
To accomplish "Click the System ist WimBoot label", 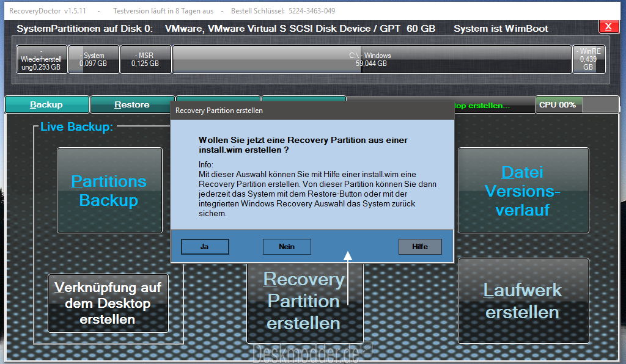I will (x=501, y=29).
